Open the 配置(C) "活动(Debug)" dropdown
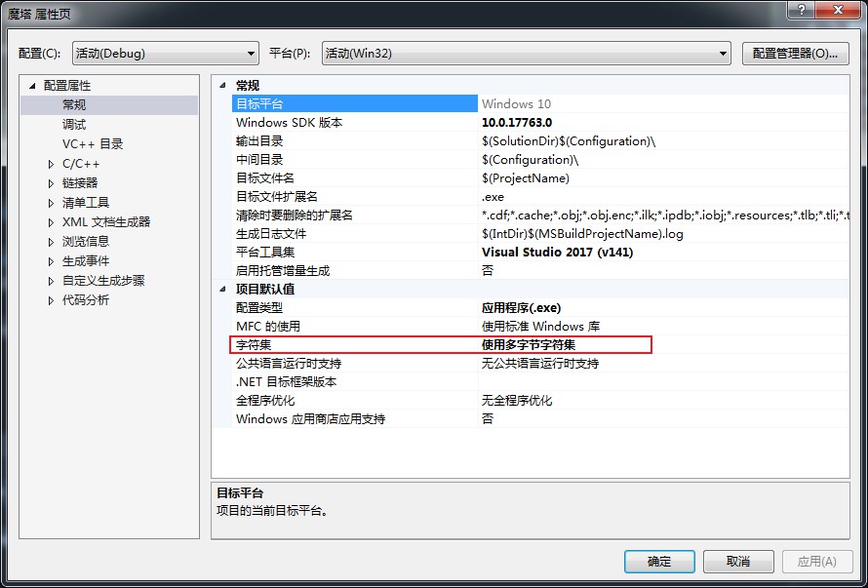868x588 pixels. coord(251,54)
